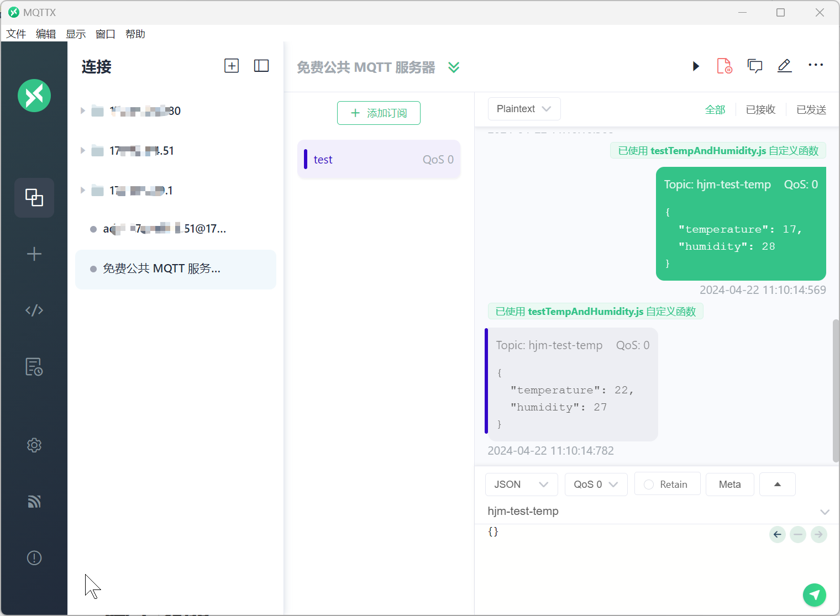Open the Script page icon

click(34, 310)
